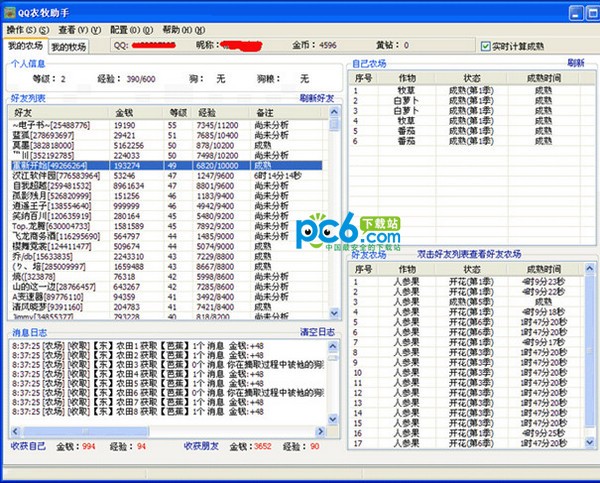Click the friend farm list scroll down arrow
Viewport: 600px width, 483px height.
[590, 442]
